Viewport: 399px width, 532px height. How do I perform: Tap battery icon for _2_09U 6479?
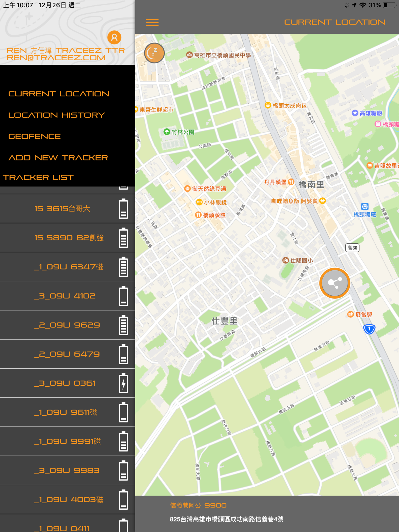click(124, 354)
